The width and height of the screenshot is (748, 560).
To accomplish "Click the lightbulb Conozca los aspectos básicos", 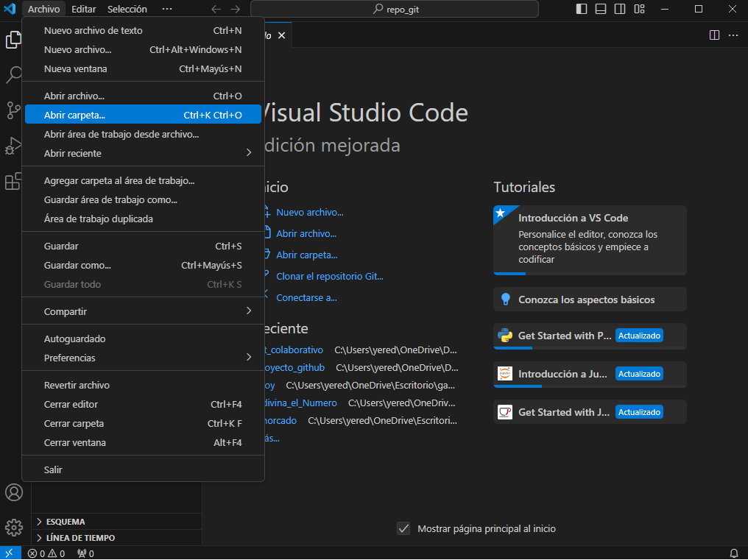I will [x=505, y=300].
